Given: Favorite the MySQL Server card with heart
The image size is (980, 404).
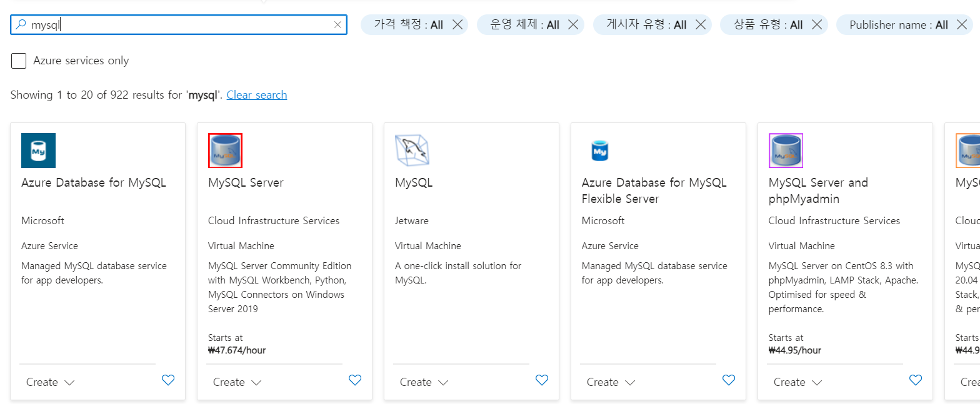Looking at the screenshot, I should [x=355, y=380].
